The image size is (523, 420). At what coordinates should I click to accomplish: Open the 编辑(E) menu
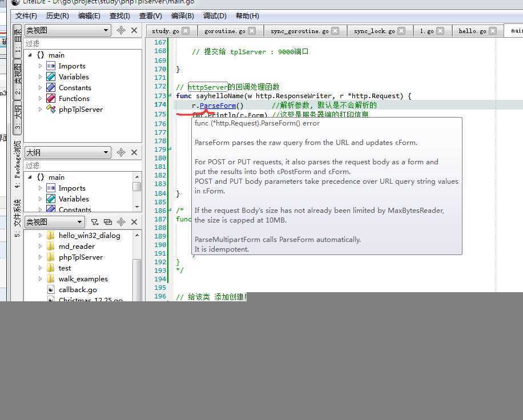(x=89, y=16)
